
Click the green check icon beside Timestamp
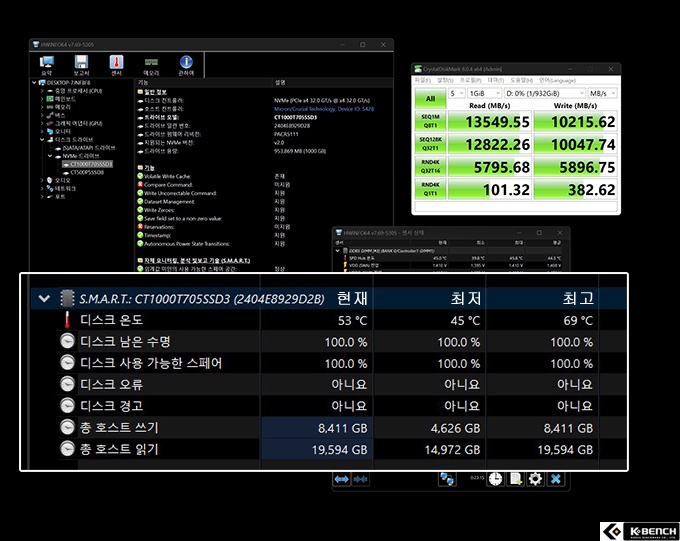140,235
